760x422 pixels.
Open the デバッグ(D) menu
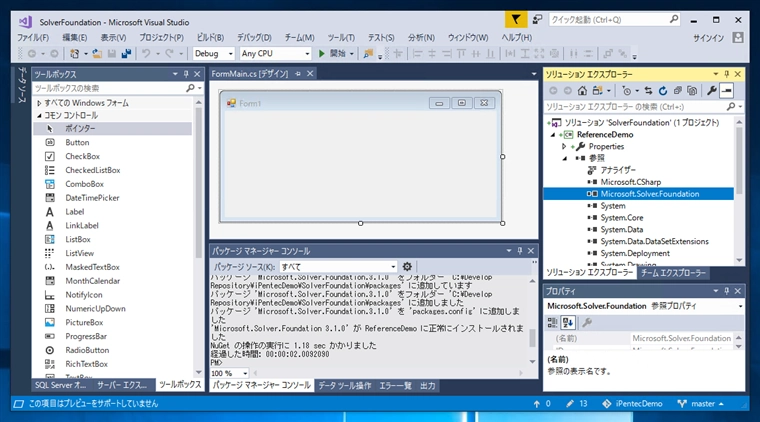coord(254,37)
